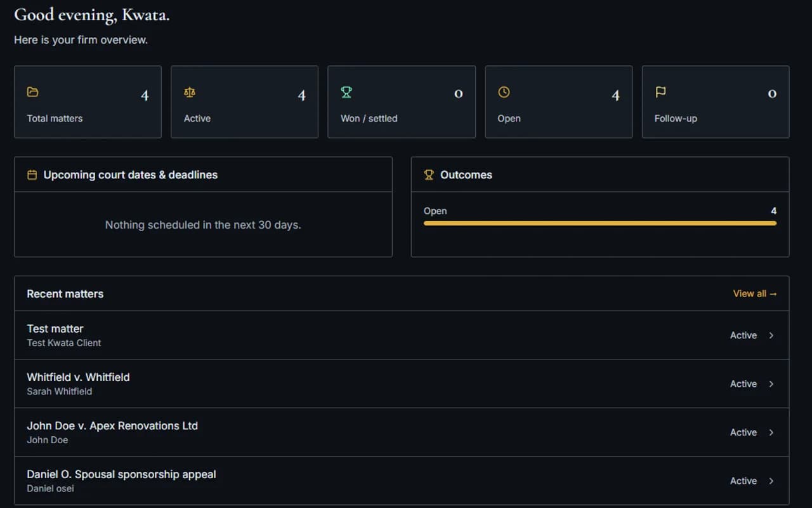Select the Total matters card label
This screenshot has height=508, width=812.
55,118
